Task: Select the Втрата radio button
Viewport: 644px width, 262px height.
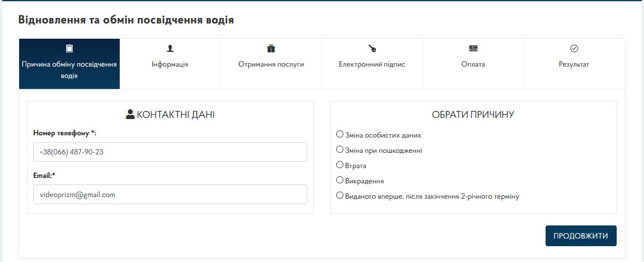Action: click(x=339, y=164)
